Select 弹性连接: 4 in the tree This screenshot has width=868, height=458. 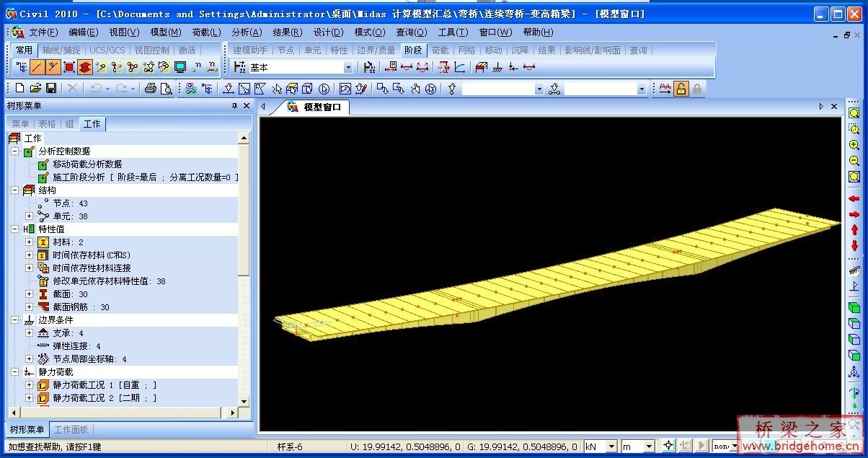click(77, 346)
